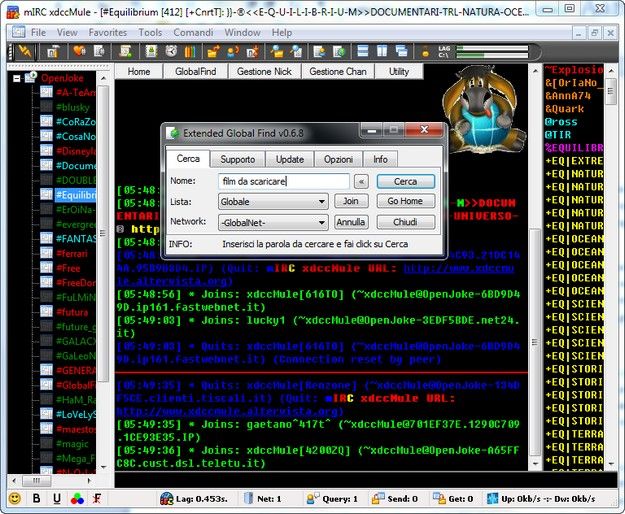Open the Comandi menu

tap(193, 33)
